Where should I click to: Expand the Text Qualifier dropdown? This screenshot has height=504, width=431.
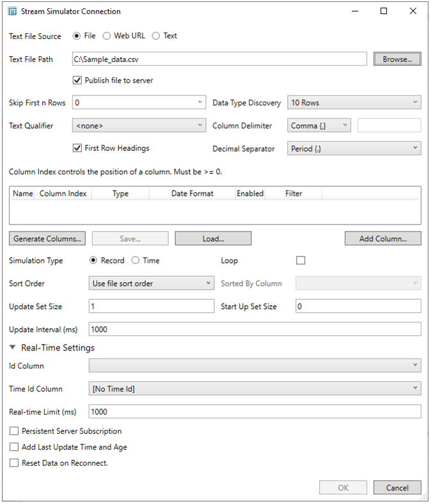pyautogui.click(x=139, y=126)
